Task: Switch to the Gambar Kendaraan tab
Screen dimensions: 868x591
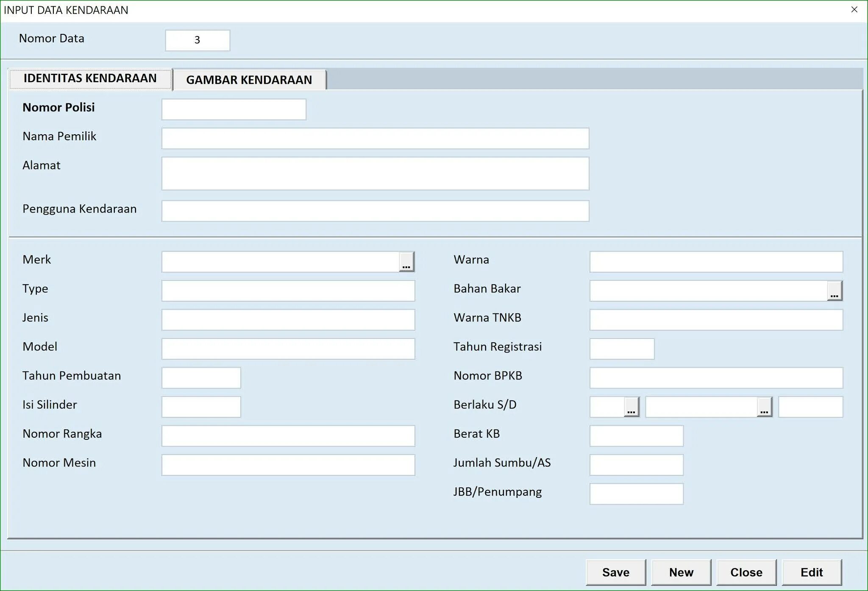Action: pyautogui.click(x=249, y=80)
